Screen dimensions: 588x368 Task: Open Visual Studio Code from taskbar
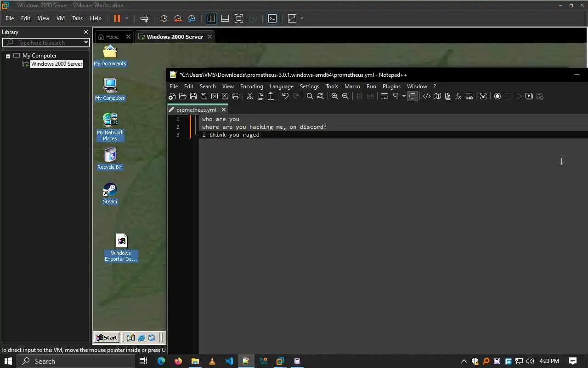229,361
